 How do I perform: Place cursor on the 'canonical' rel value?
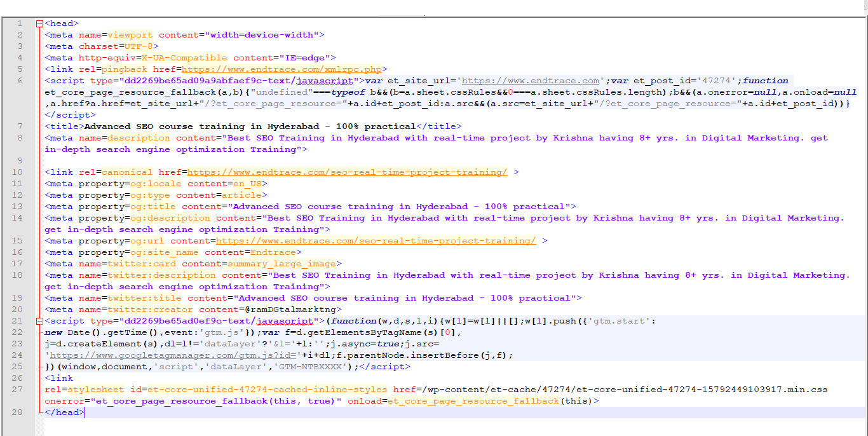click(127, 172)
